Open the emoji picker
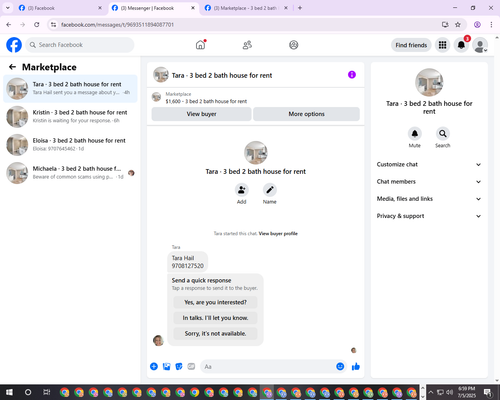This screenshot has height=400, width=500. 340,367
